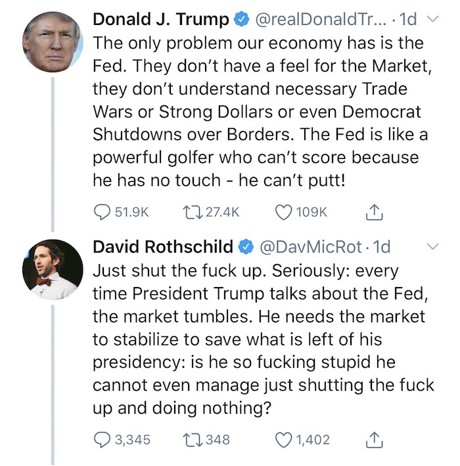Open David Rothschild's profile picture

(52, 270)
